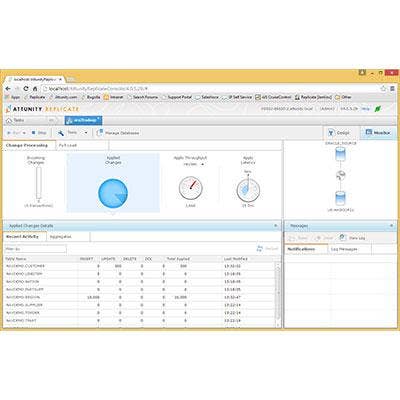Click the Incoming Changes vertical bar
Screen dimensions: 400x400
pos(39,183)
